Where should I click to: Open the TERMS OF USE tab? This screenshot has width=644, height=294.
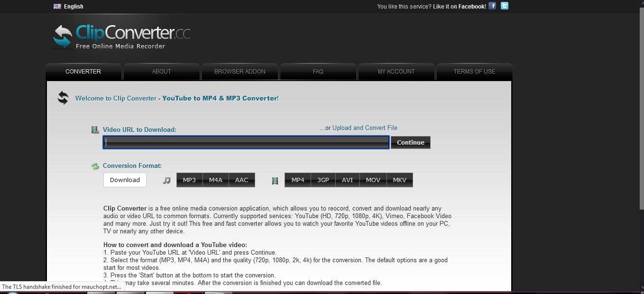coord(475,72)
